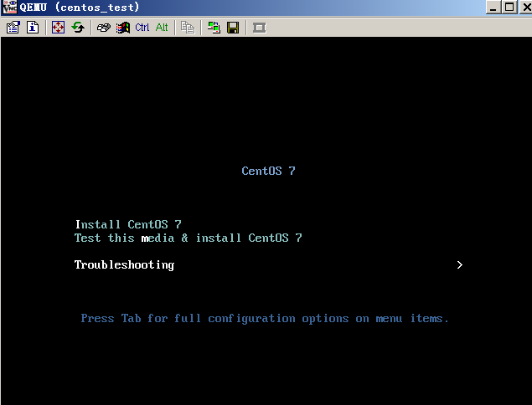Open the VNC window system menu icon
532x405 pixels.
point(9,7)
